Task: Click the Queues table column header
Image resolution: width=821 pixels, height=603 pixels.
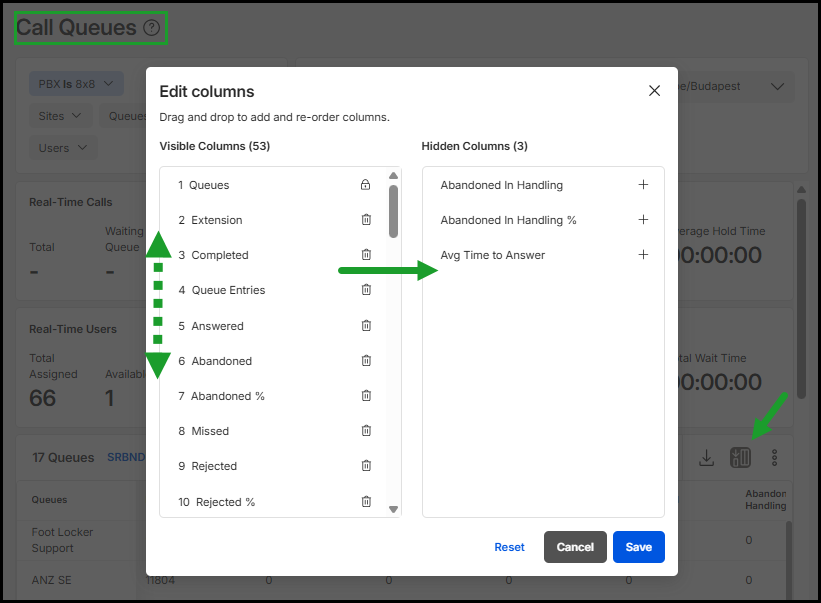Action: (x=49, y=499)
